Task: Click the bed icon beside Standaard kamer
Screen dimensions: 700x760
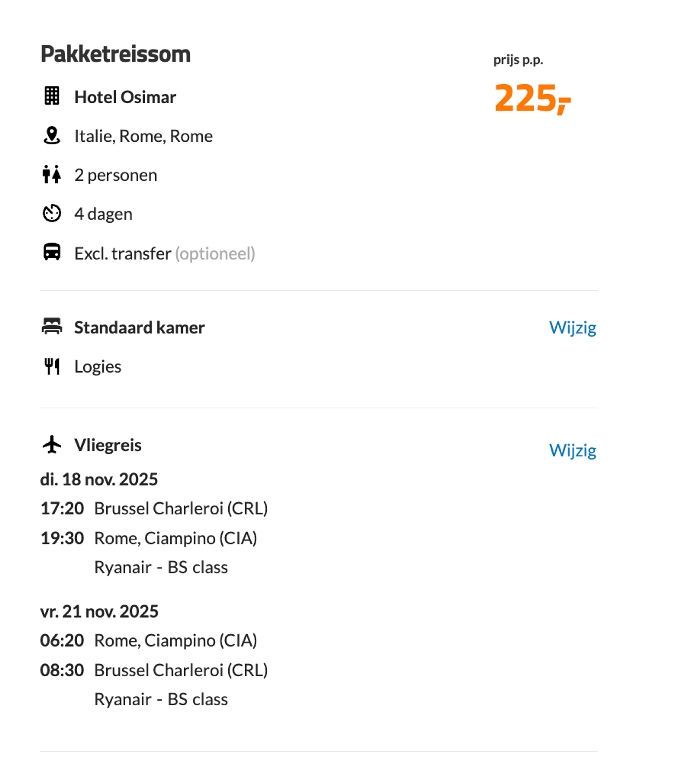Action: 52,327
